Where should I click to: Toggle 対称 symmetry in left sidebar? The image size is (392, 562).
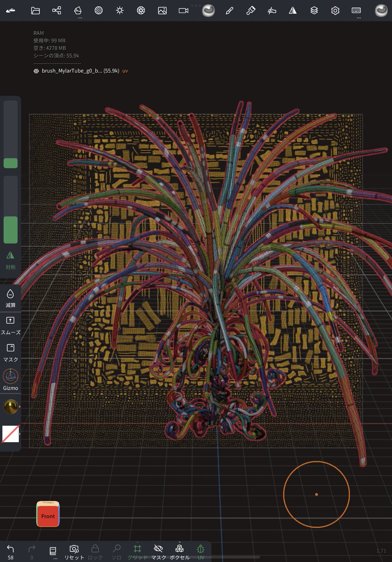click(10, 259)
